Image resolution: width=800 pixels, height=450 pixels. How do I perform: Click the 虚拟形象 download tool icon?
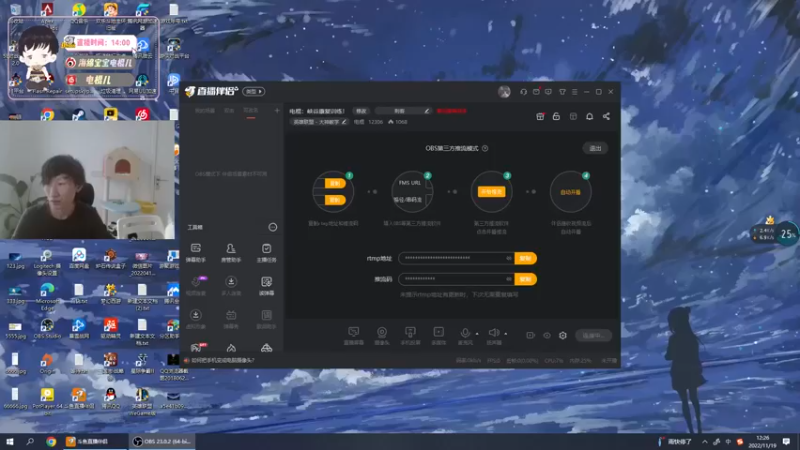click(195, 319)
